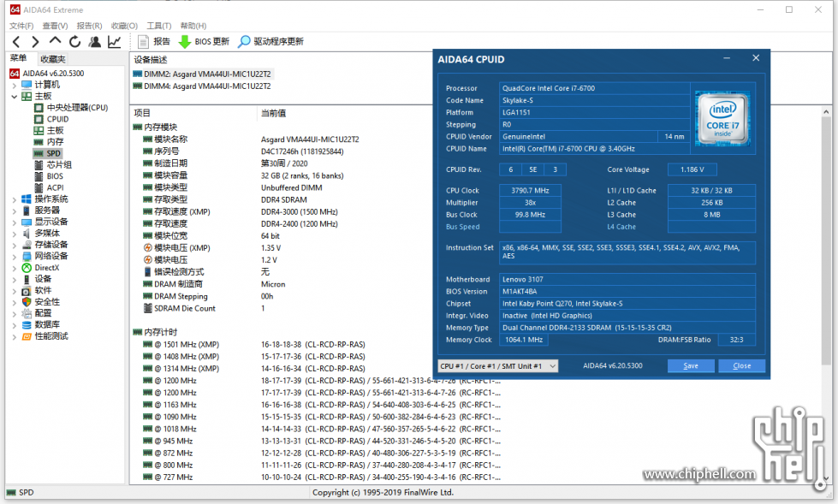Image resolution: width=838 pixels, height=504 pixels.
Task: Click Close in the CPUID dialog
Action: point(741,366)
